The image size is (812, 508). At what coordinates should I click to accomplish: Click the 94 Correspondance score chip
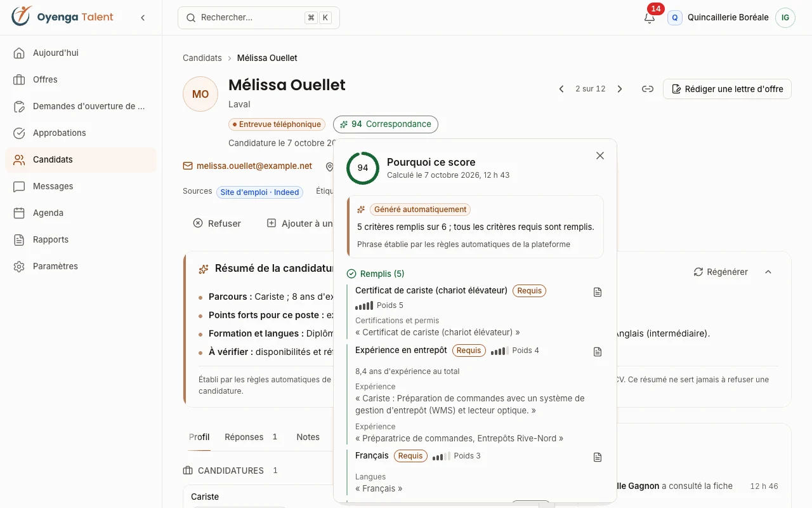coord(386,124)
